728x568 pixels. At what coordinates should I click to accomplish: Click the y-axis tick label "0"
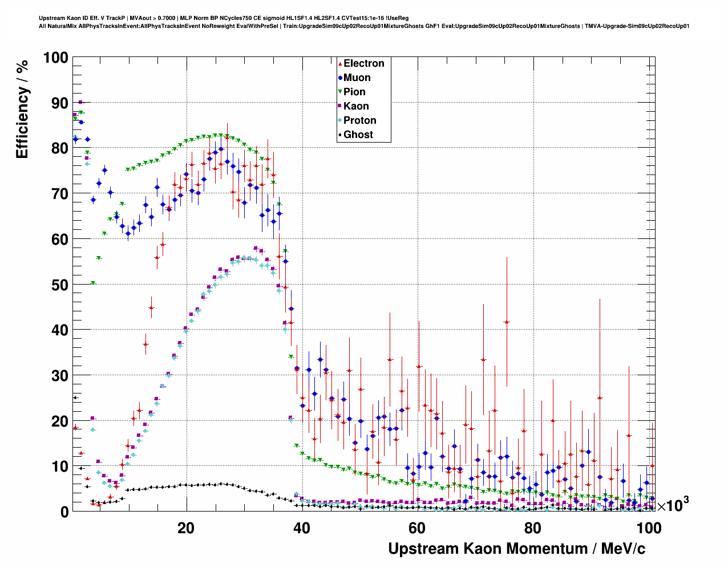click(x=64, y=512)
